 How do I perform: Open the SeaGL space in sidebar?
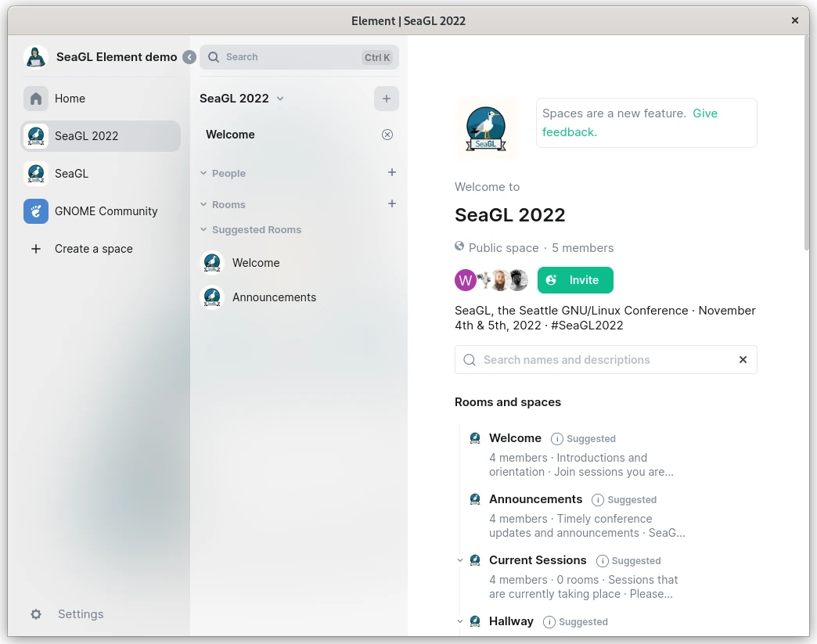coord(101,174)
